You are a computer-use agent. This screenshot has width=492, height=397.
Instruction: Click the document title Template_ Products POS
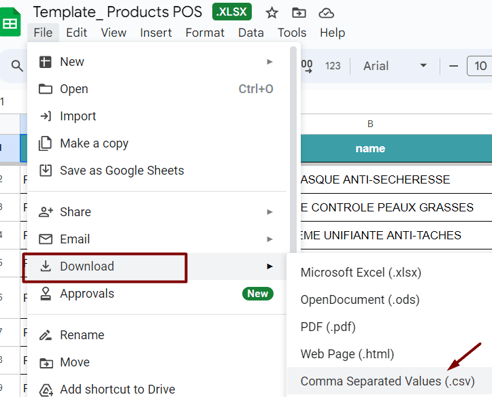click(x=118, y=12)
